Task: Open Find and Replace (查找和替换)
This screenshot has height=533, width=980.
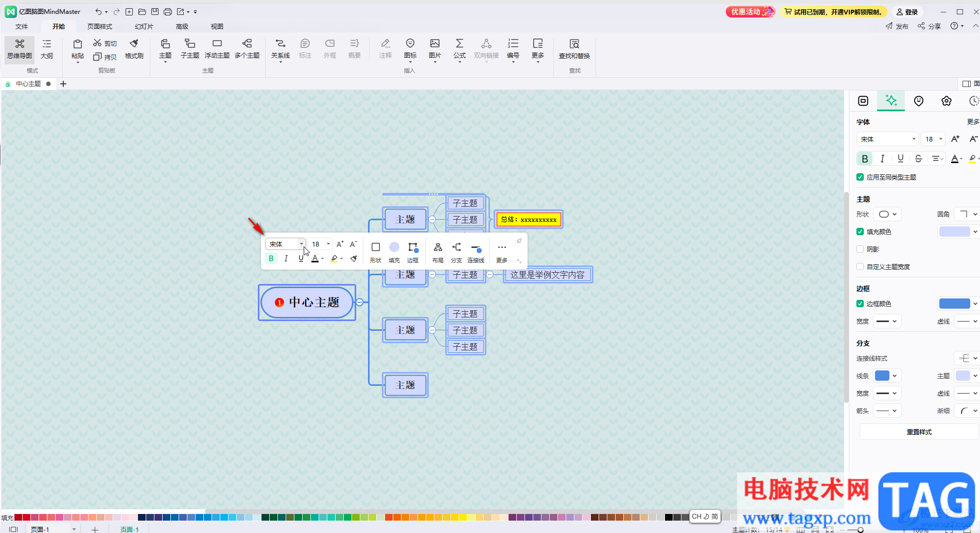Action: tap(574, 48)
